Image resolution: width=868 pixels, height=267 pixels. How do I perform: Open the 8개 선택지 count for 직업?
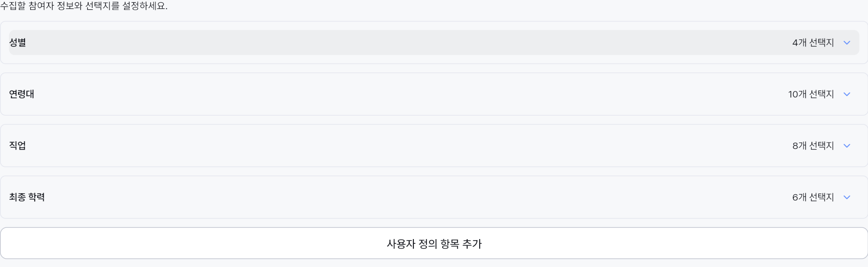click(813, 146)
